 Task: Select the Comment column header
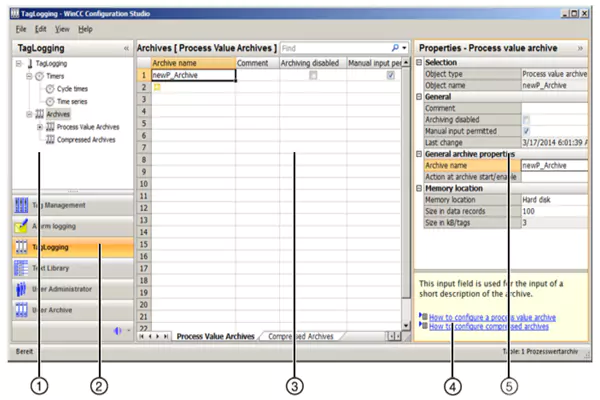[x=258, y=63]
